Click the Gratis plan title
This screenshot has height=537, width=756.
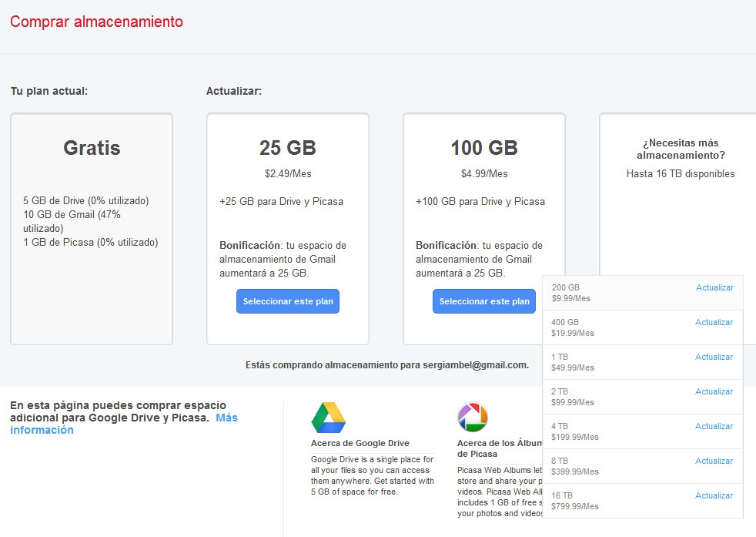[92, 148]
